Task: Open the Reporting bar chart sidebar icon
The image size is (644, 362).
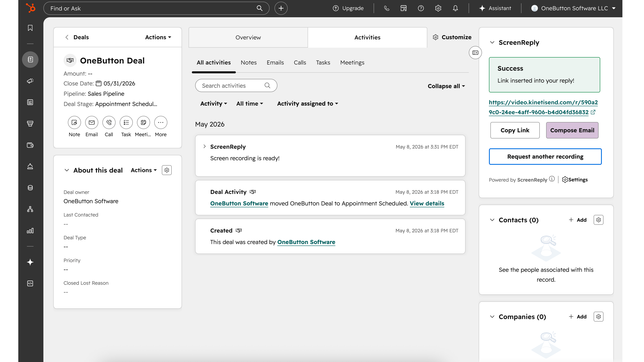Action: pyautogui.click(x=30, y=231)
